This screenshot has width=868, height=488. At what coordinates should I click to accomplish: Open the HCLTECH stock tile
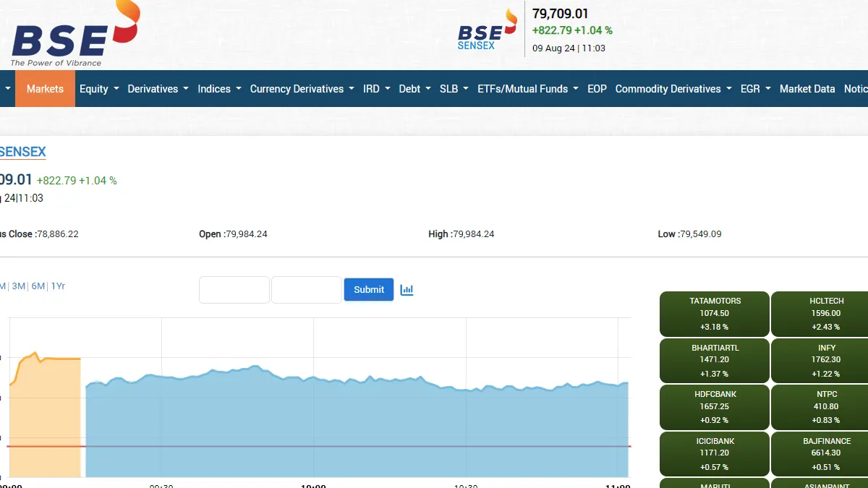pyautogui.click(x=820, y=314)
